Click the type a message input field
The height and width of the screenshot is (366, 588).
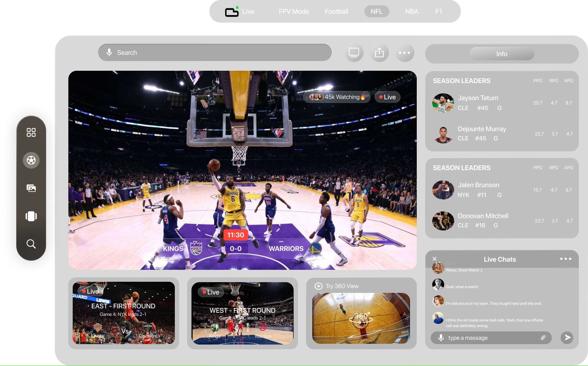tap(491, 338)
